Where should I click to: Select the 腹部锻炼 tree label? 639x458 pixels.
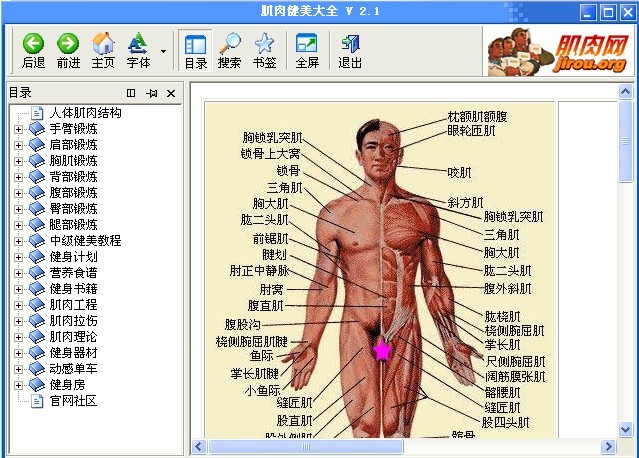pos(73,193)
